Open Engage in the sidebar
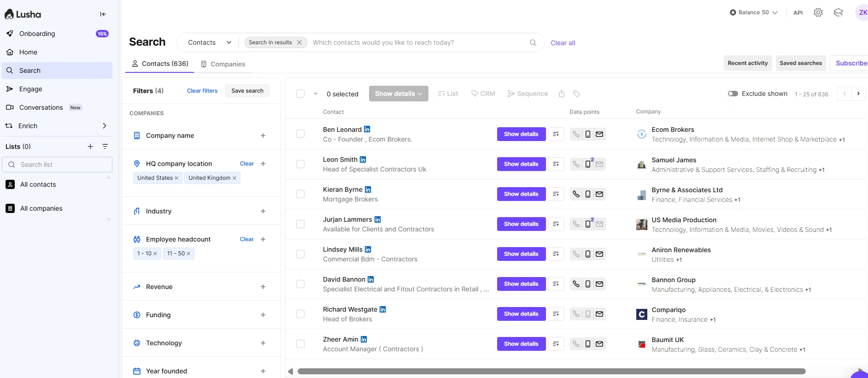Image resolution: width=868 pixels, height=378 pixels. [x=30, y=89]
